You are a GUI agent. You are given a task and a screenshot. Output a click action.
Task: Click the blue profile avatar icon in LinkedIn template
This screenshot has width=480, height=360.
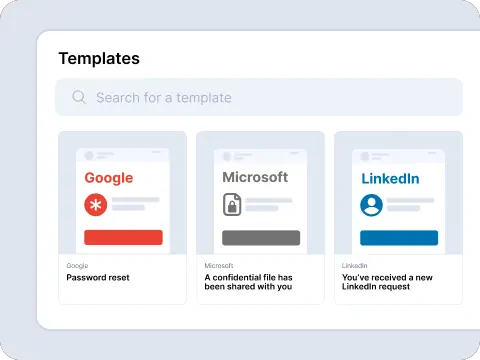click(371, 205)
